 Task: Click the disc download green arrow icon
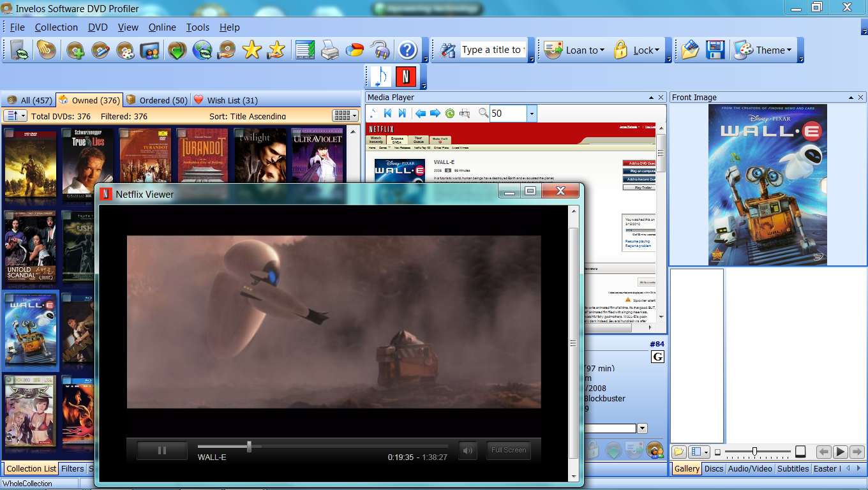tap(177, 50)
